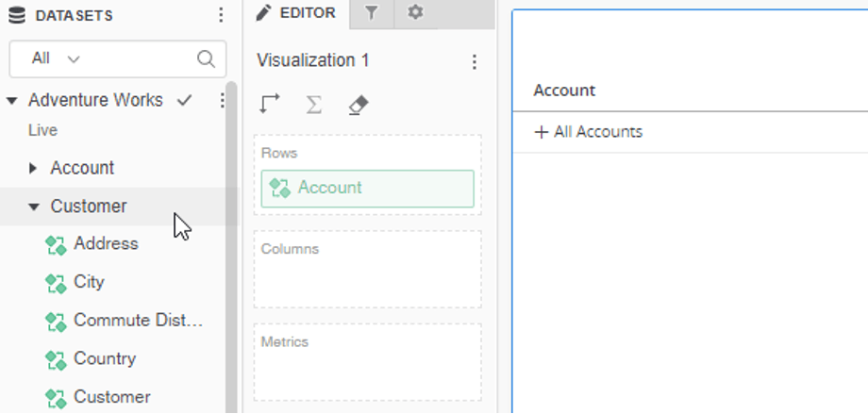
Task: Click the eraser clear icon
Action: tap(357, 105)
